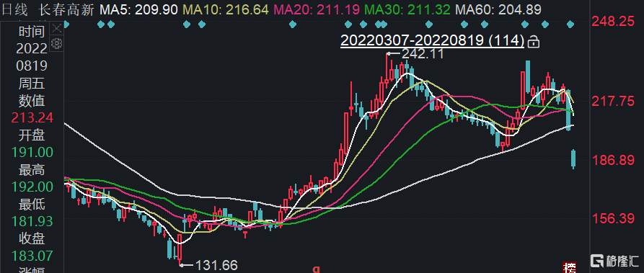Toggle the lock icon beside the date range
The height and width of the screenshot is (273, 644).
(533, 42)
